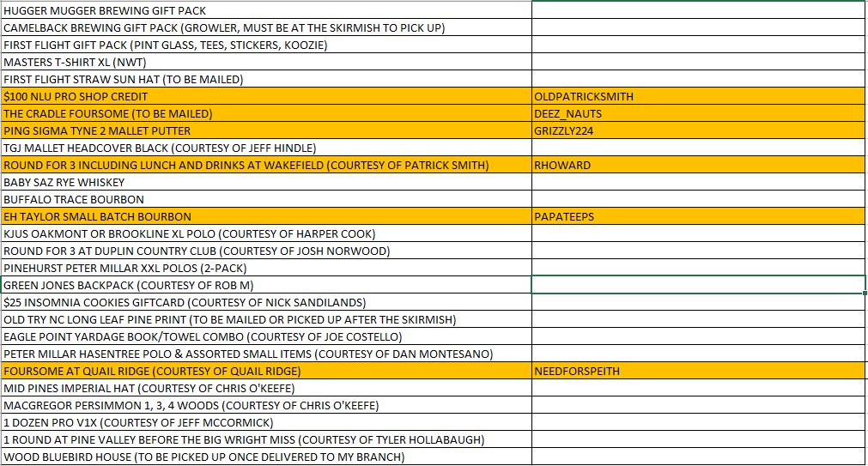Select the GRIZZLY224 cell
This screenshot has width=868, height=466.
coord(698,131)
